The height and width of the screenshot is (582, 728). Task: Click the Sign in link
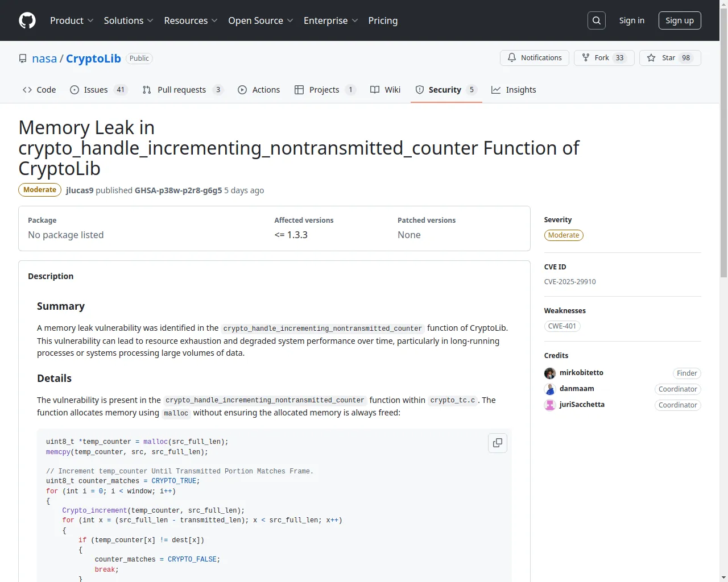coord(632,20)
